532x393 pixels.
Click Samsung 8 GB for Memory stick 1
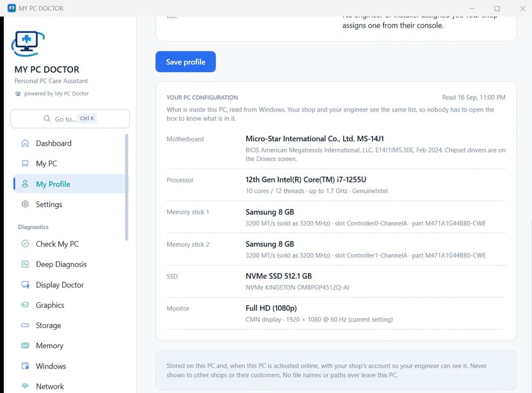coord(270,212)
